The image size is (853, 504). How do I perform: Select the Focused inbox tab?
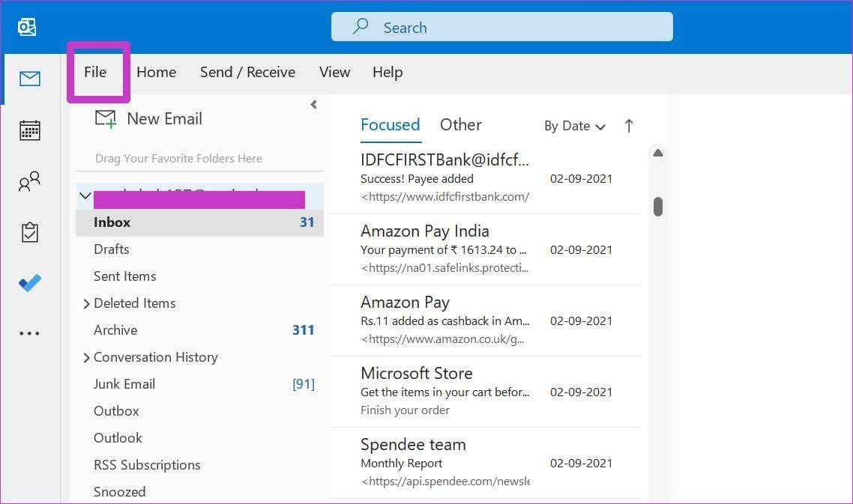(390, 125)
